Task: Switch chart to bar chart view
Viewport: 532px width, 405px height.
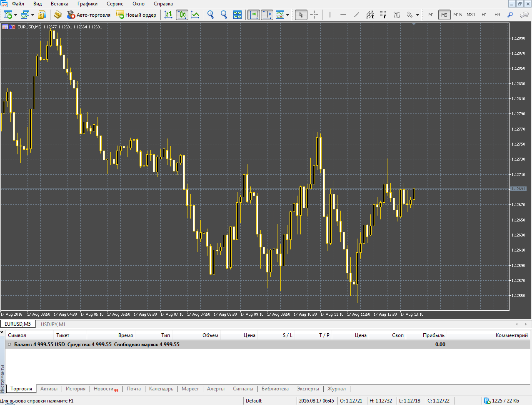Action: (168, 15)
